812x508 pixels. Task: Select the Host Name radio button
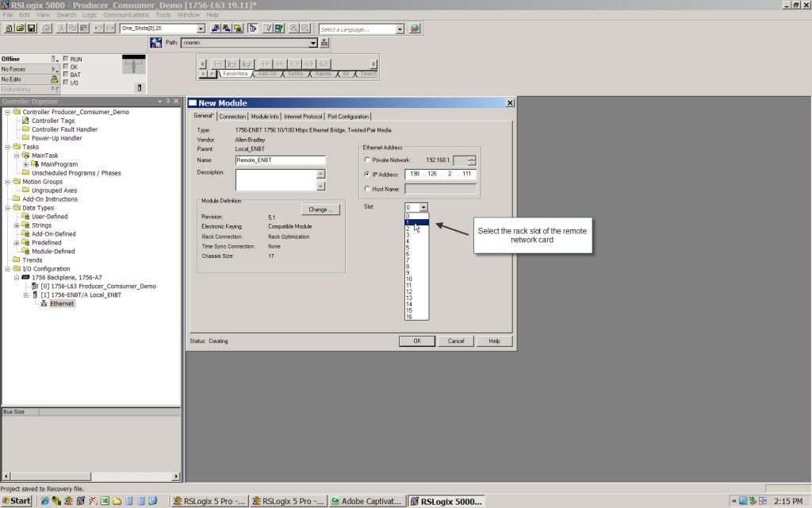[x=368, y=189]
